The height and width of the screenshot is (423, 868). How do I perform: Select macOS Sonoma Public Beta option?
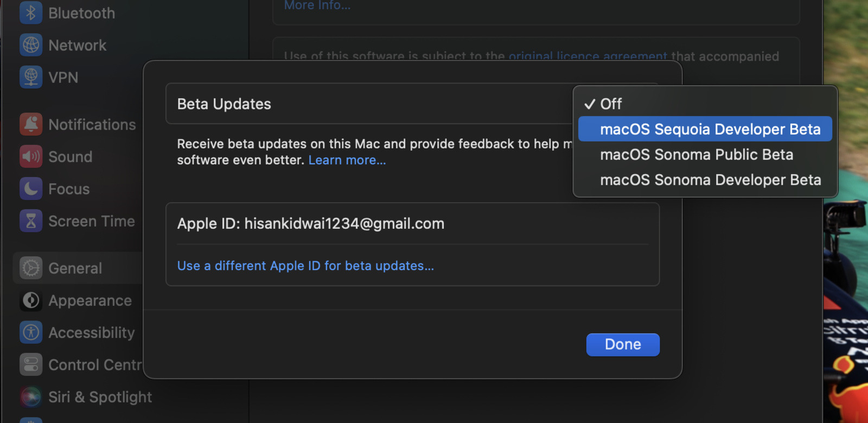697,155
